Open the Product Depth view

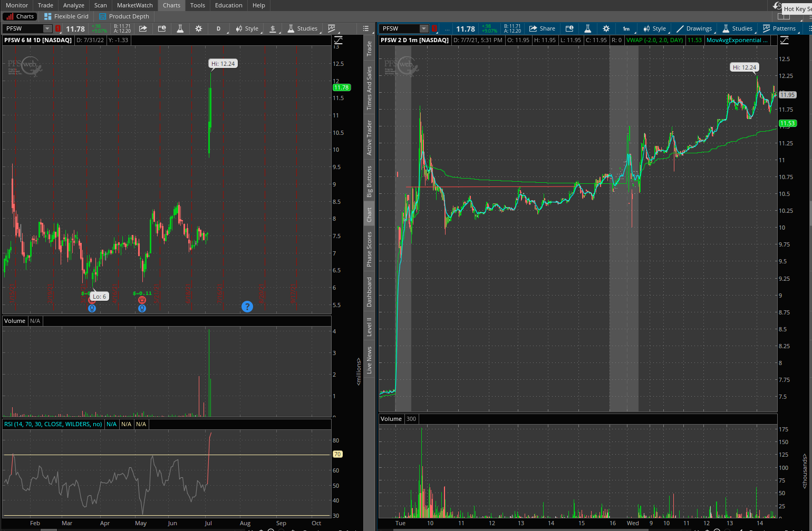(x=124, y=16)
